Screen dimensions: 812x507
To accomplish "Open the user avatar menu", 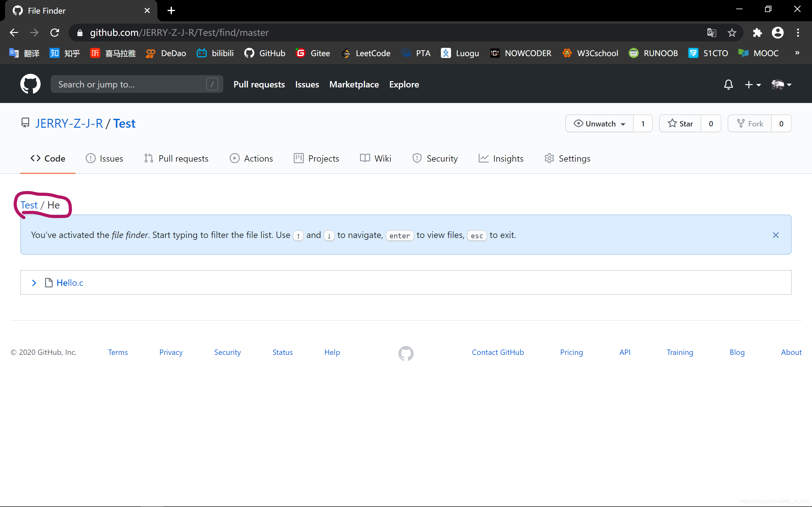I will pyautogui.click(x=781, y=85).
